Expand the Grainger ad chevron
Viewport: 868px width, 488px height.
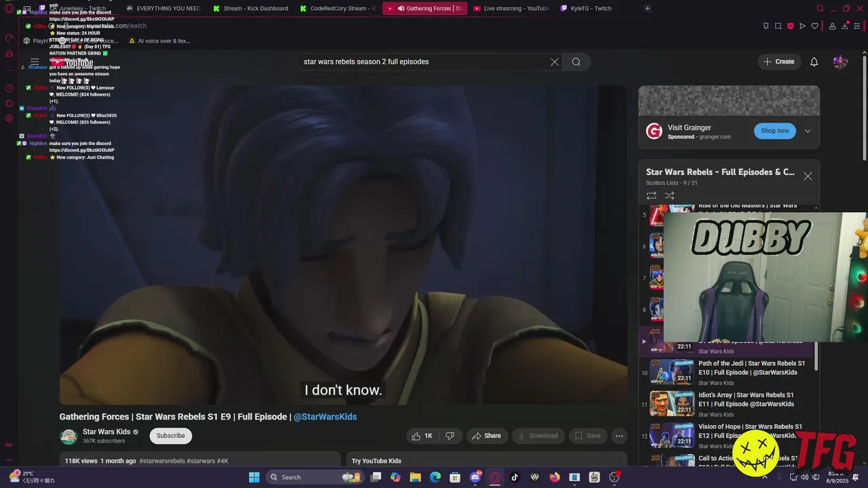pos(808,131)
